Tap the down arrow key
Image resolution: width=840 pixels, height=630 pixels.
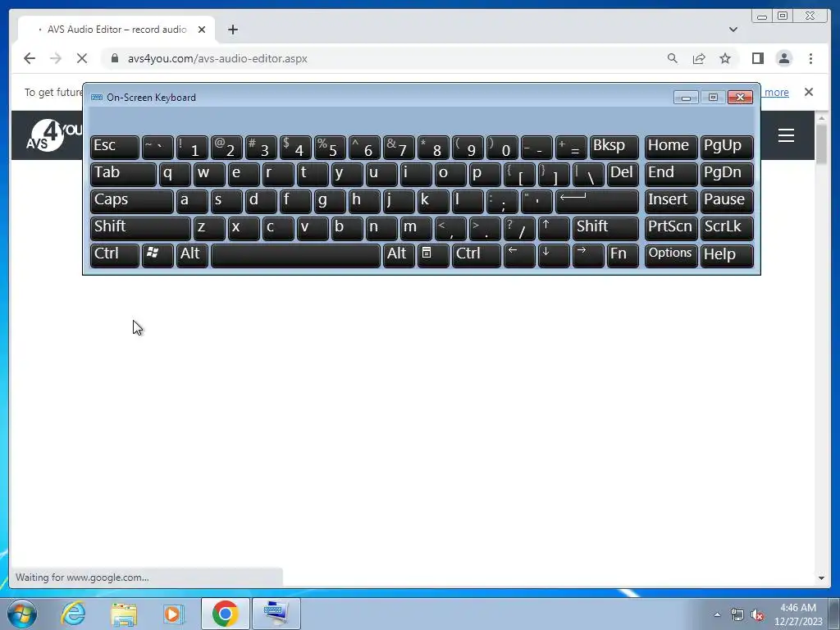pyautogui.click(x=554, y=255)
